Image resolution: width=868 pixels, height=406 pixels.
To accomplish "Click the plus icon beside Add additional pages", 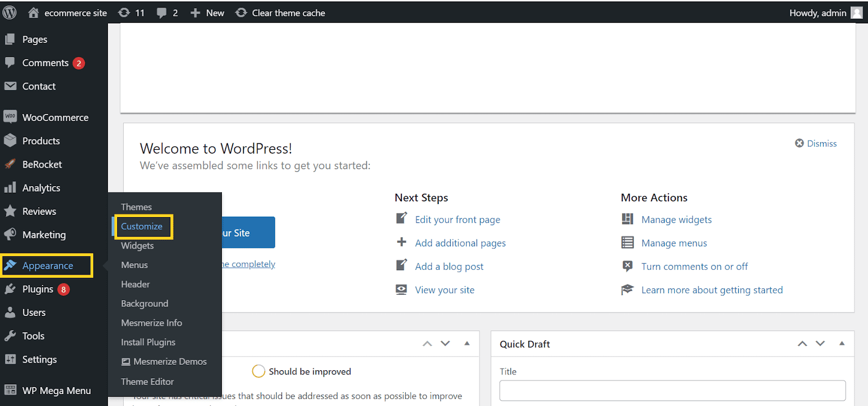I will (x=401, y=242).
